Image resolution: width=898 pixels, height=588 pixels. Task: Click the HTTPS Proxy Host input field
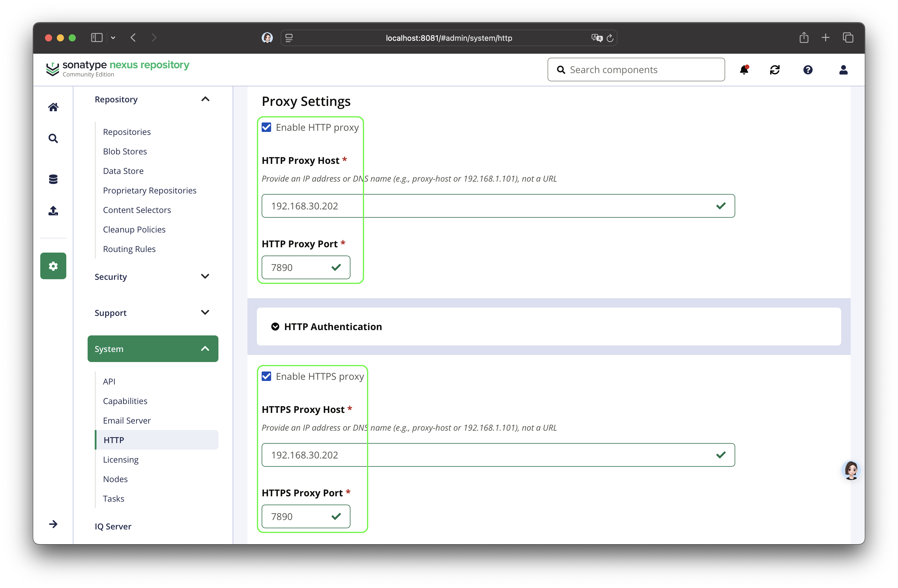pos(498,455)
